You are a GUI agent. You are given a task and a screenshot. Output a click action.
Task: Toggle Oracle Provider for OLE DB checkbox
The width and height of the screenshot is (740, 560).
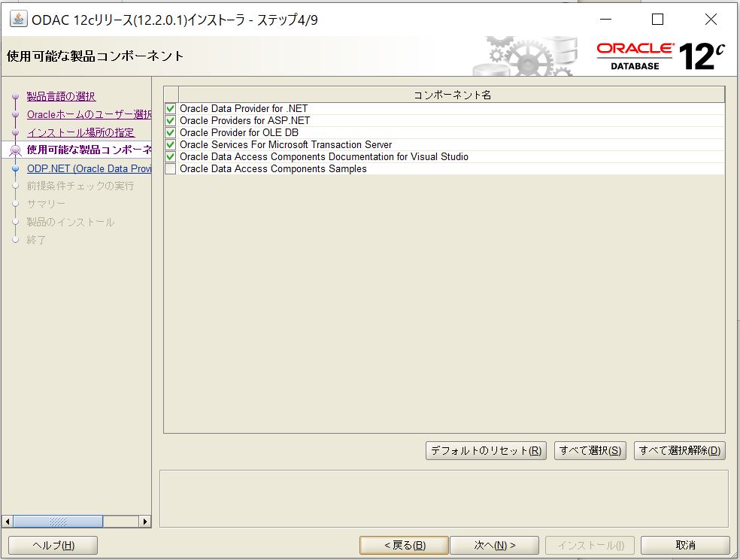[171, 133]
